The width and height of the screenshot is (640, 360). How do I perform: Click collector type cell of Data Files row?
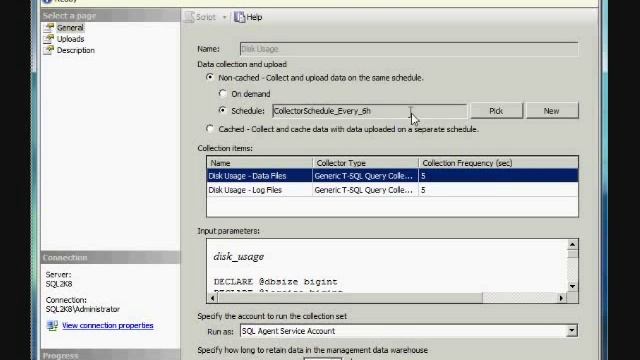(365, 176)
